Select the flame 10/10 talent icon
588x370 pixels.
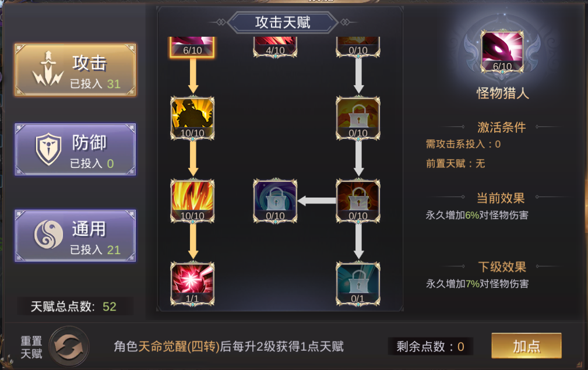[x=192, y=201]
